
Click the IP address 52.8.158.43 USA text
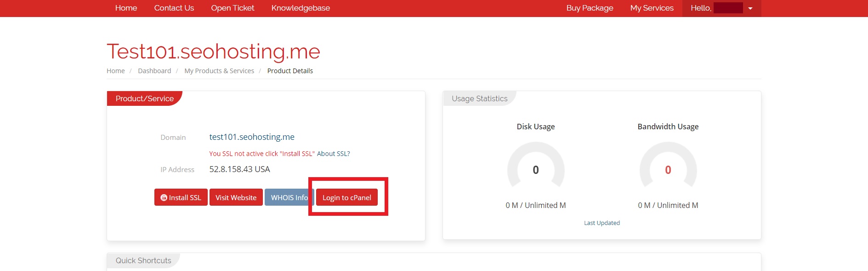(x=239, y=169)
